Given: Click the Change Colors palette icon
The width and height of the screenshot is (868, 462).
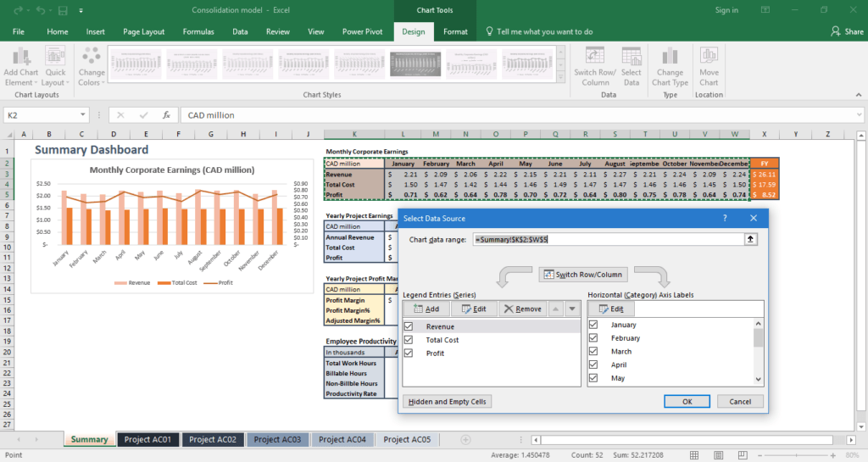Looking at the screenshot, I should (x=92, y=57).
